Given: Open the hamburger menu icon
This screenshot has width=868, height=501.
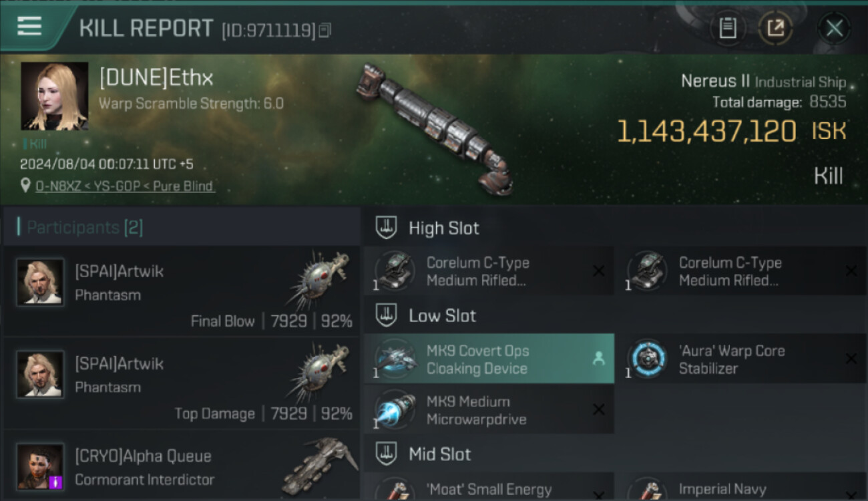Looking at the screenshot, I should [29, 27].
